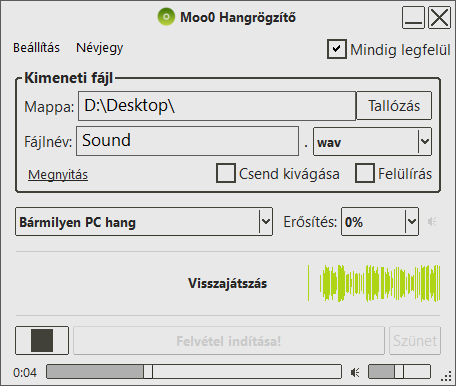The width and height of the screenshot is (456, 386).
Task: Toggle the Mindig legfelül checkbox
Action: pos(337,49)
